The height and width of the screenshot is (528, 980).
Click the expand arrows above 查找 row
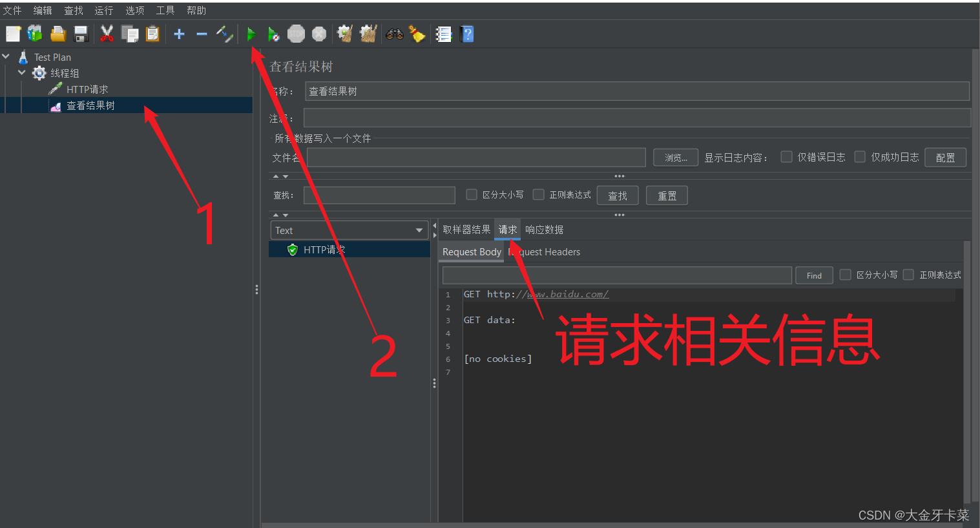tap(280, 176)
